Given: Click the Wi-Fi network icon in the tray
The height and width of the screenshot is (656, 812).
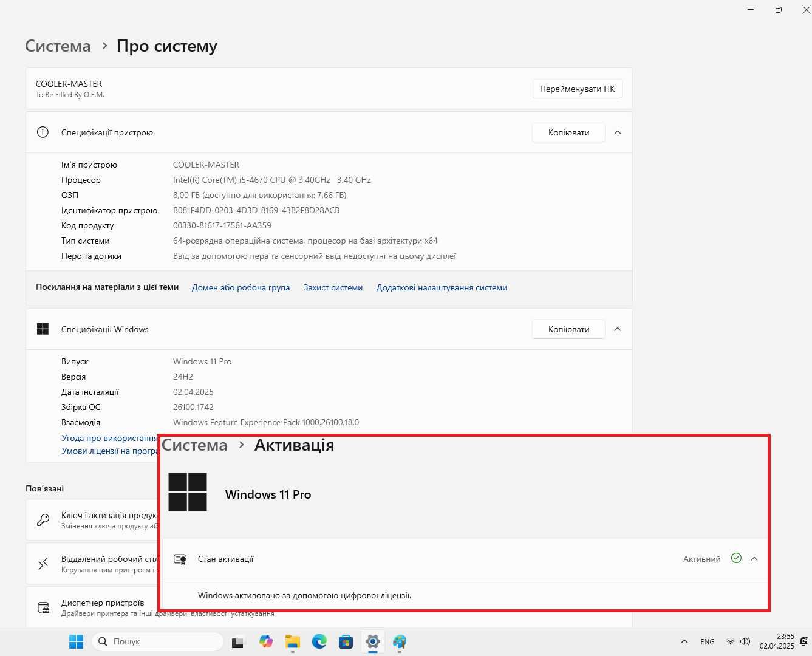Looking at the screenshot, I should point(731,641).
